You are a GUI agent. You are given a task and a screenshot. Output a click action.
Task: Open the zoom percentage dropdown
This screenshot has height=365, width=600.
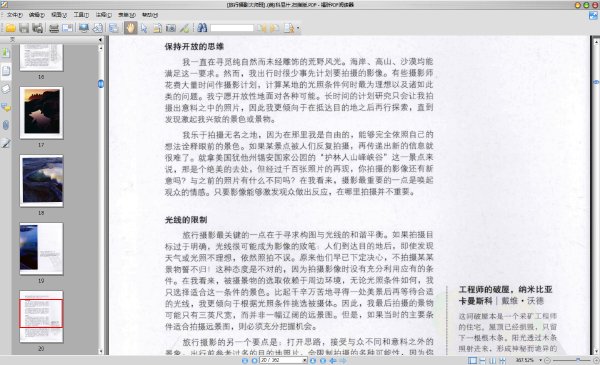tap(540, 360)
